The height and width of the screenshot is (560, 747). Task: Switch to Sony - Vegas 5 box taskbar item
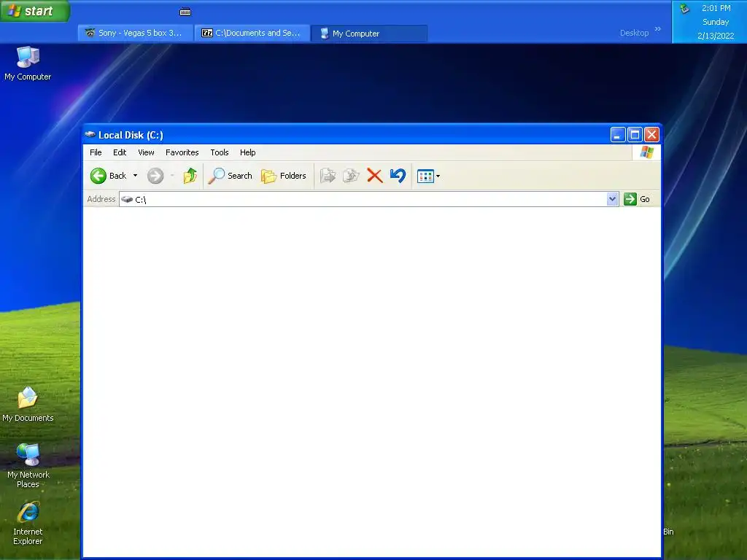point(136,33)
